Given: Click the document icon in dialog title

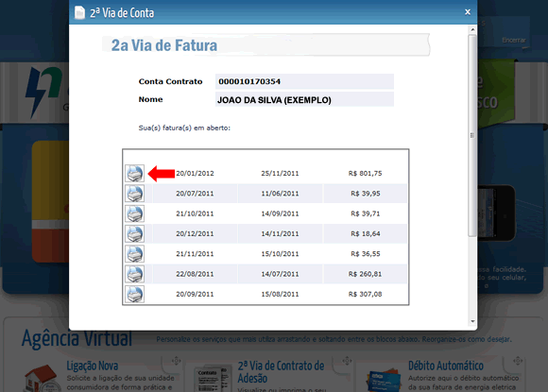Looking at the screenshot, I should (79, 12).
